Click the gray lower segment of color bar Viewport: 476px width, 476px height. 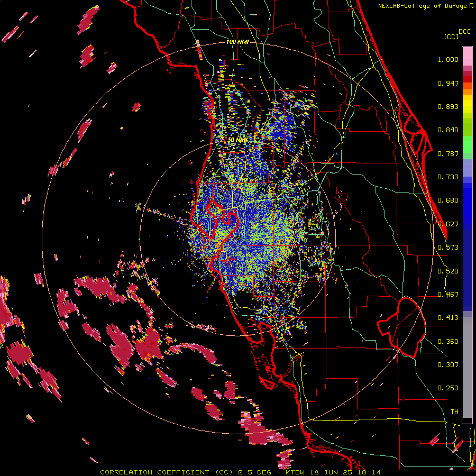pyautogui.click(x=467, y=368)
